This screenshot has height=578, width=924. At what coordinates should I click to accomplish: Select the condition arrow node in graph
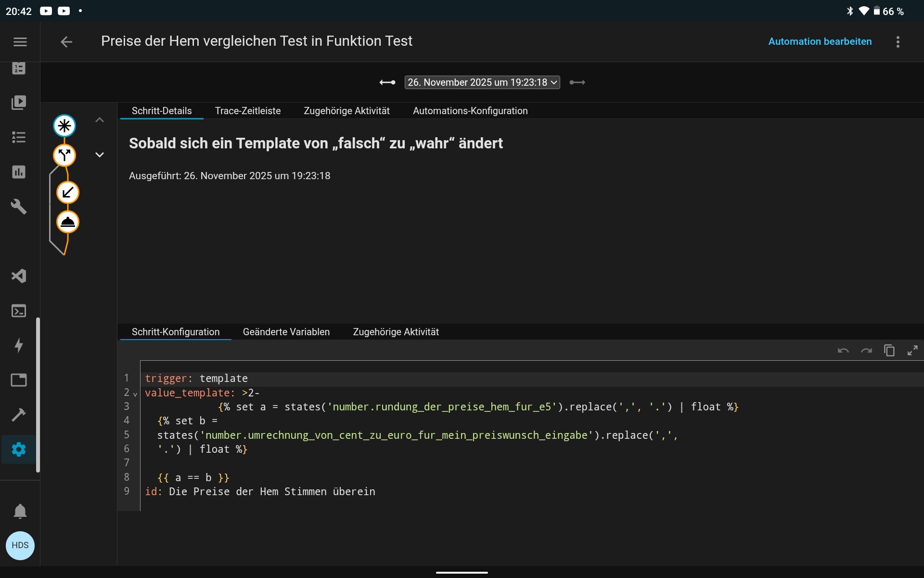68,193
